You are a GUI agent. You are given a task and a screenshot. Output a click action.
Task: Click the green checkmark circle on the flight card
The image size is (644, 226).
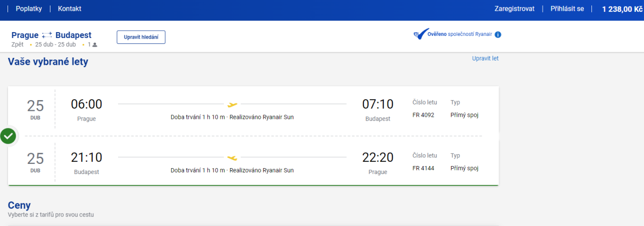point(8,136)
